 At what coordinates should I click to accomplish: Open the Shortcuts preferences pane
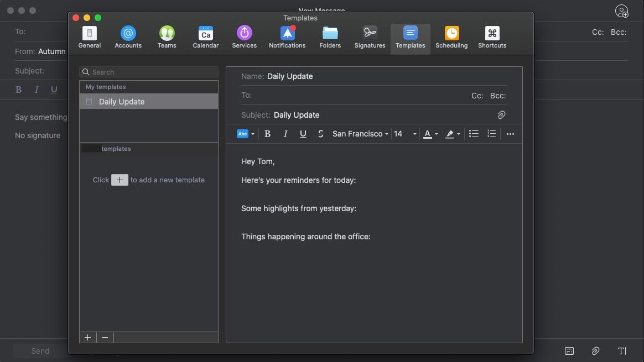pos(492,38)
